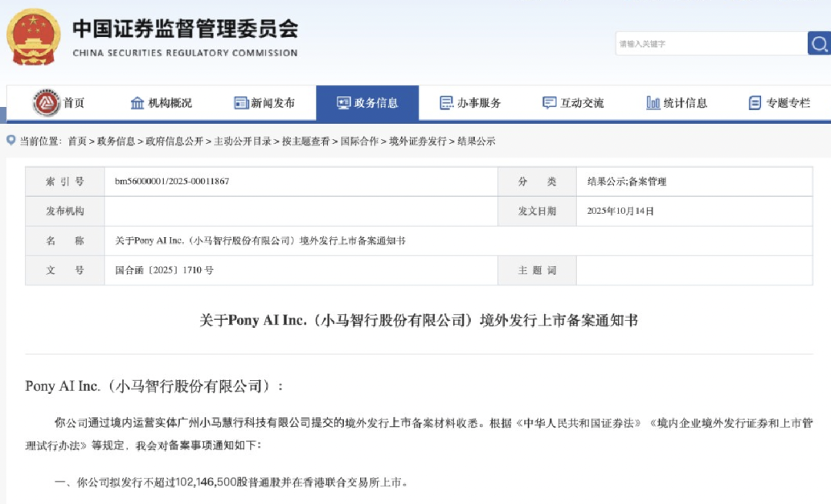Click the building icon beside 机构概况
831x504 pixels.
137,103
